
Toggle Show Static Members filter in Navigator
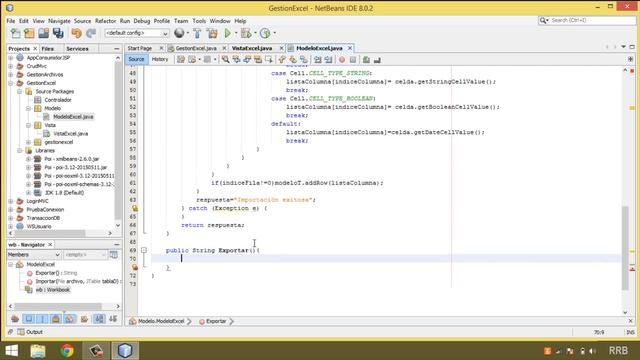[42, 319]
